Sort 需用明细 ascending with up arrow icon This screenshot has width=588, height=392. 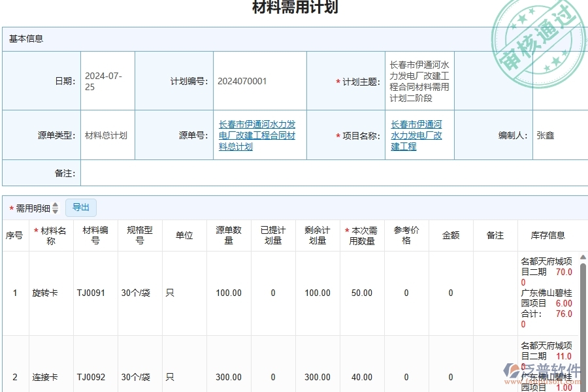tap(55, 205)
